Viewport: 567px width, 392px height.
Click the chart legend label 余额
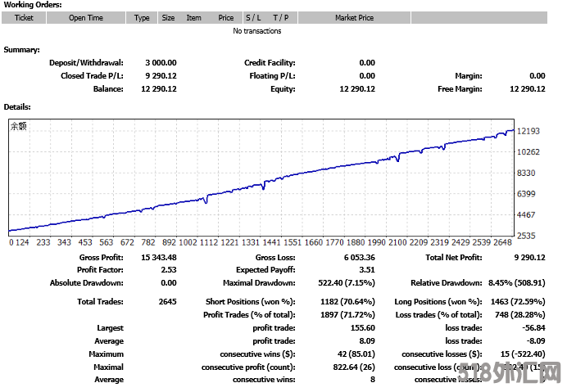19,126
